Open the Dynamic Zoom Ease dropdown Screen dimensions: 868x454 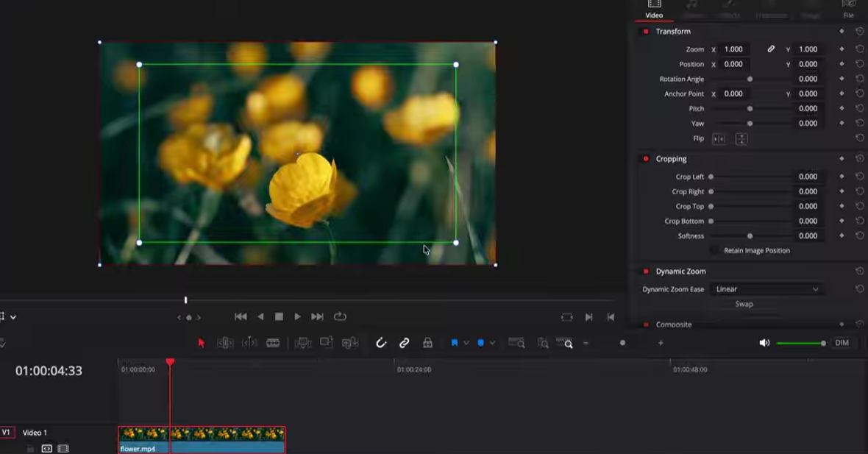click(x=766, y=289)
